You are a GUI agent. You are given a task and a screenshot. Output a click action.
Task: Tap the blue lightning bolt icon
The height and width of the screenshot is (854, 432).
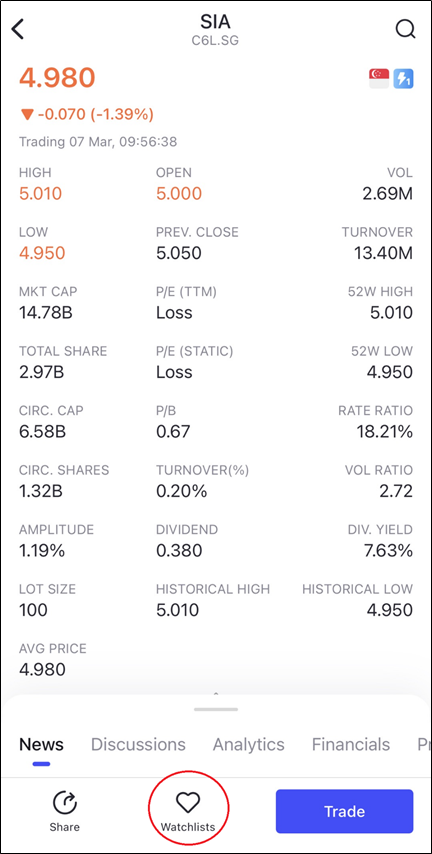[x=404, y=79]
